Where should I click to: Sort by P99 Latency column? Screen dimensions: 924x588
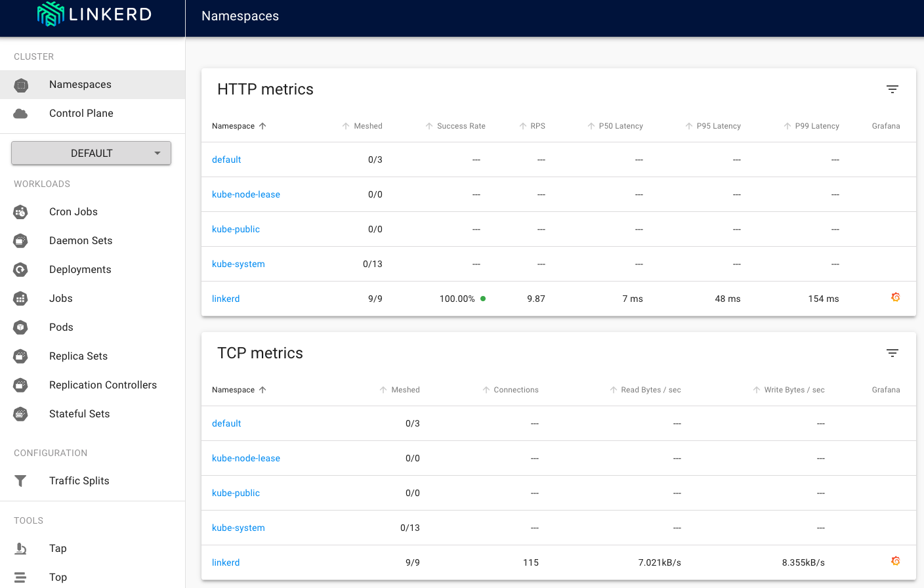tap(811, 126)
